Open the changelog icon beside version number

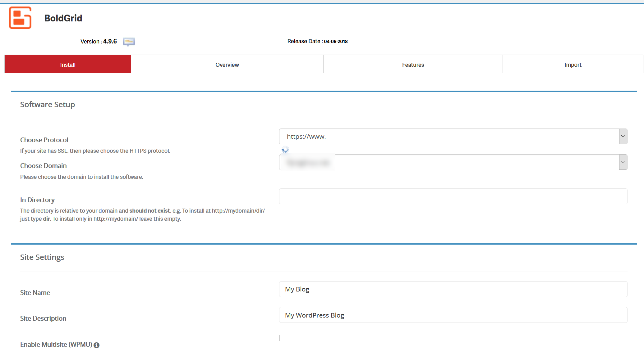coord(129,42)
